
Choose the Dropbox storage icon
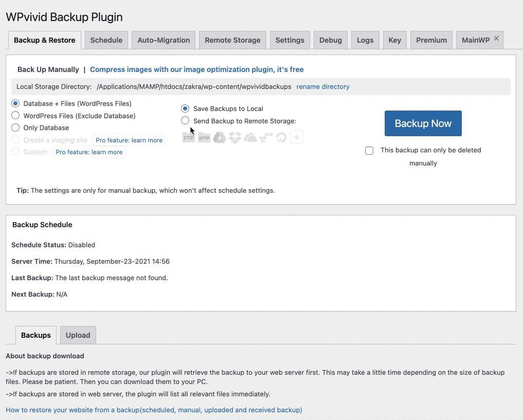click(x=235, y=137)
